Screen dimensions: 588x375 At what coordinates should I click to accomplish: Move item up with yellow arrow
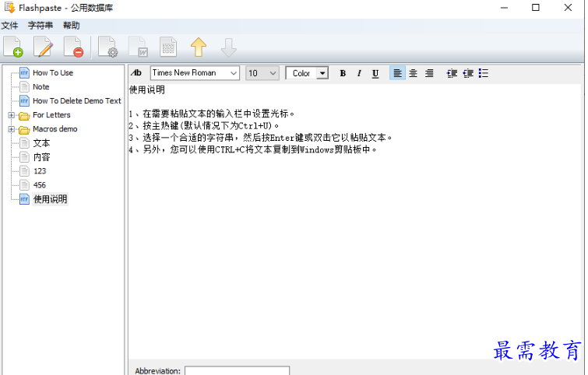click(x=199, y=47)
